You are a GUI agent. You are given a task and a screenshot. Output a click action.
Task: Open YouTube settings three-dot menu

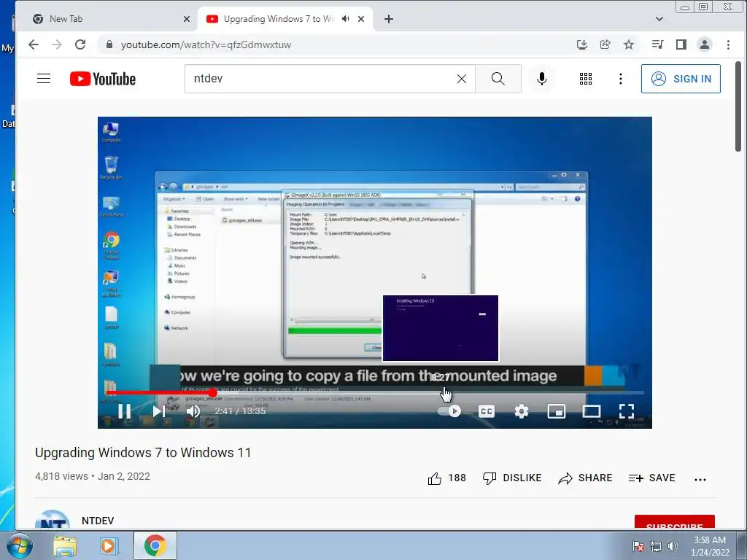coord(620,79)
